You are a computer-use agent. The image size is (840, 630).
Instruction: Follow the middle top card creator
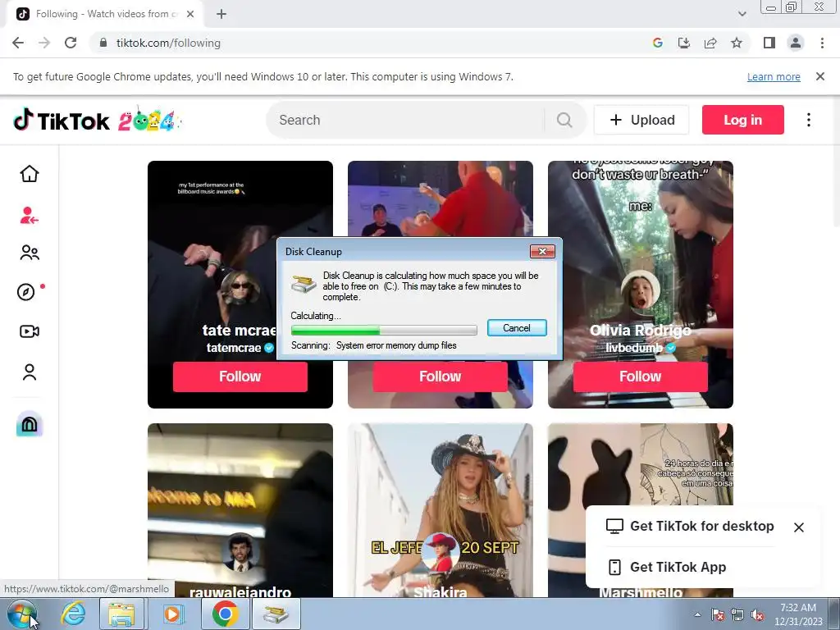441,376
